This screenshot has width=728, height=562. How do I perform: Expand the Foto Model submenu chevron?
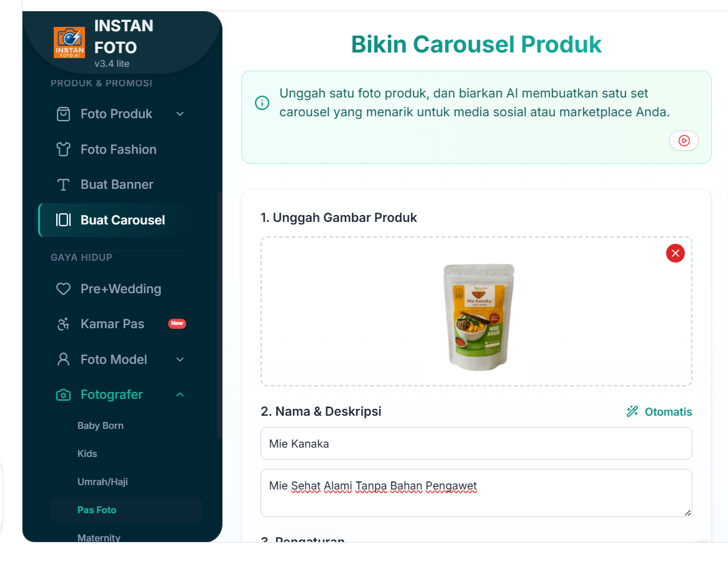[x=180, y=359]
